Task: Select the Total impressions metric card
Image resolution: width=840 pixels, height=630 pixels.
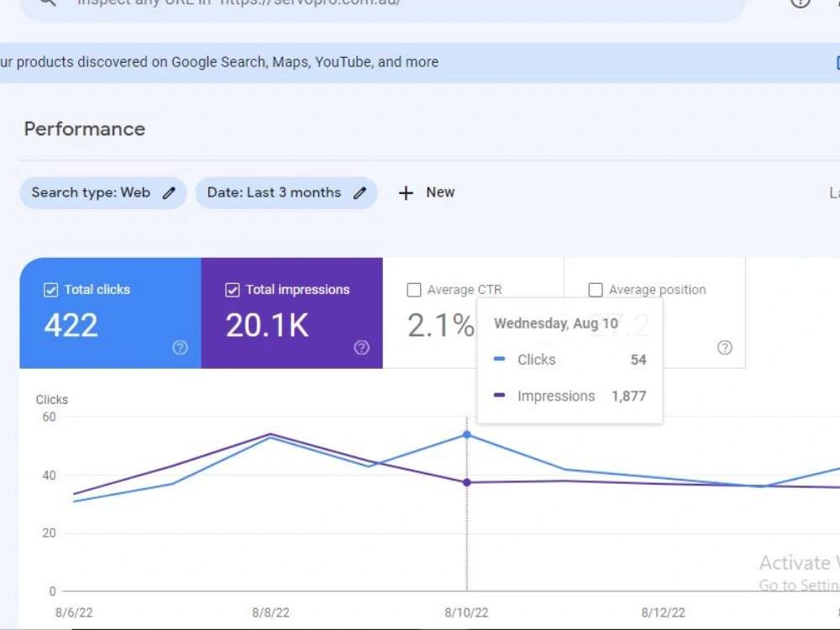Action: click(292, 312)
